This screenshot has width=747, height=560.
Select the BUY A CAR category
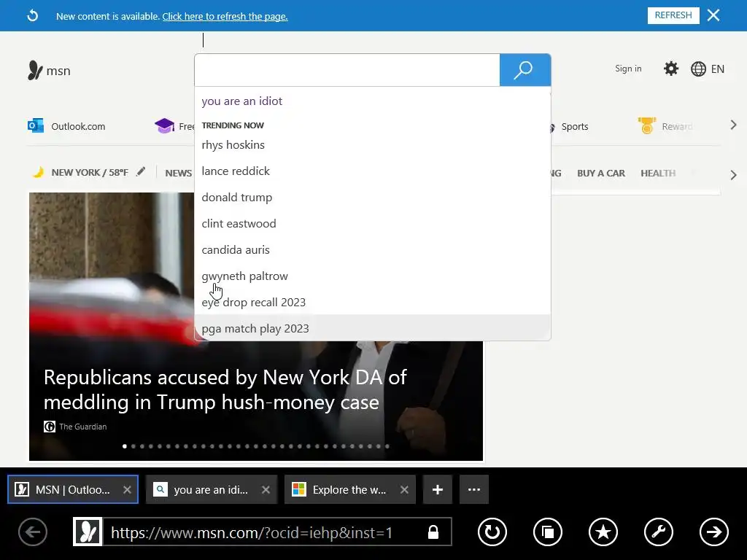pyautogui.click(x=601, y=173)
